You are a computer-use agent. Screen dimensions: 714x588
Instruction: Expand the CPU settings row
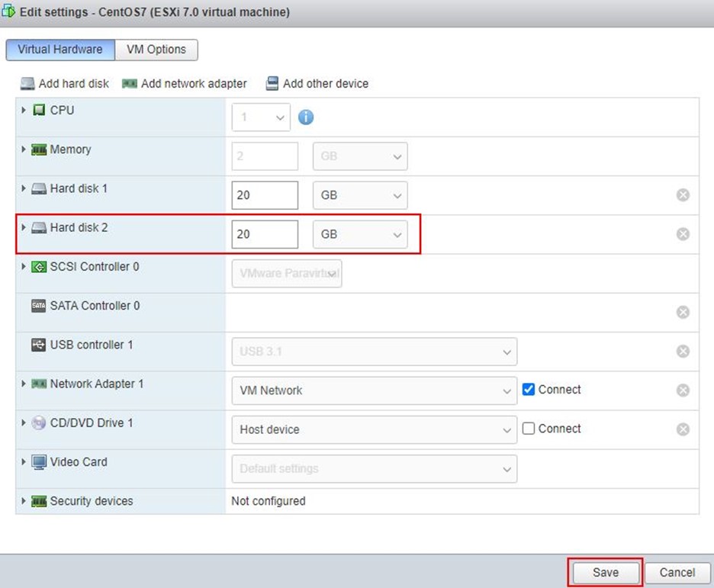pos(23,110)
